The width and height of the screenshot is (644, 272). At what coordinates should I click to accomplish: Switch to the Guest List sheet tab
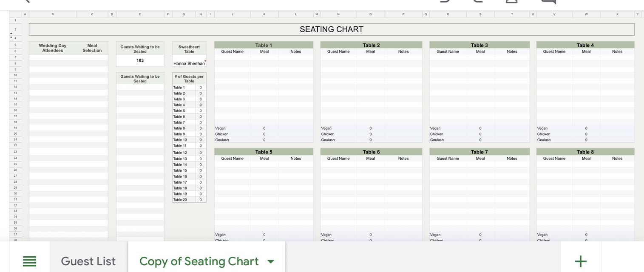pos(88,261)
